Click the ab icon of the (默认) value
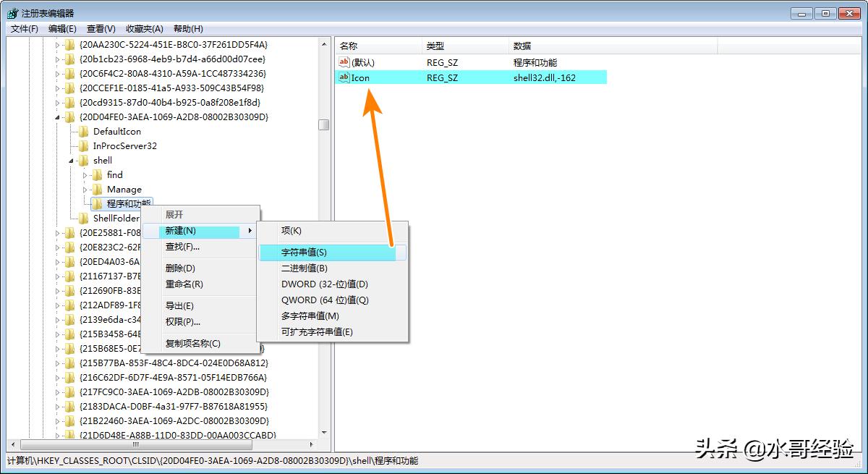Screen dimensions: 868x474 [x=344, y=62]
